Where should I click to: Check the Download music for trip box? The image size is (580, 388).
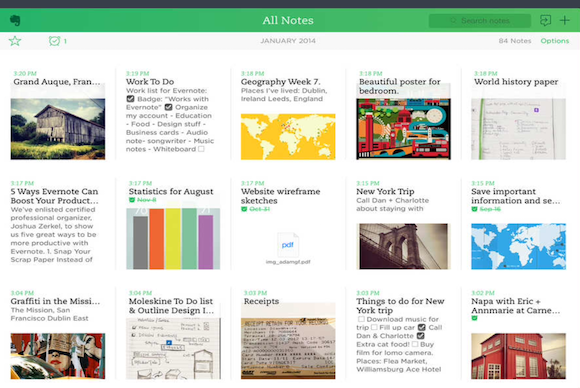coord(361,319)
